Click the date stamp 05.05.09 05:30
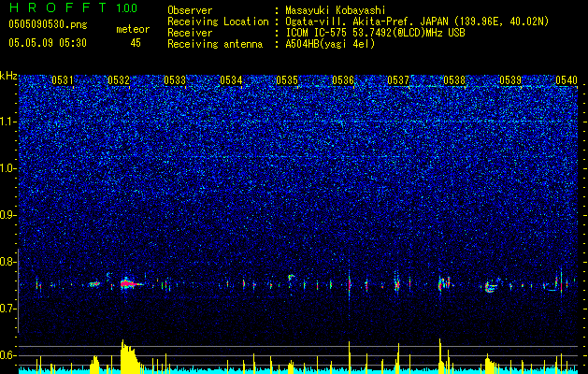The width and height of the screenshot is (588, 374). [48, 43]
